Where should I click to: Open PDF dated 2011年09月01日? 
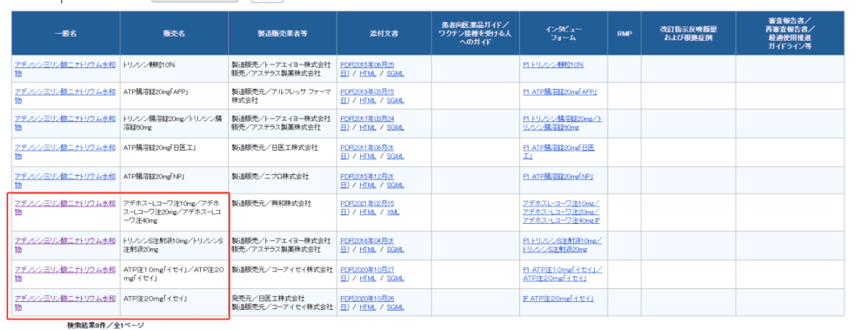tap(367, 152)
